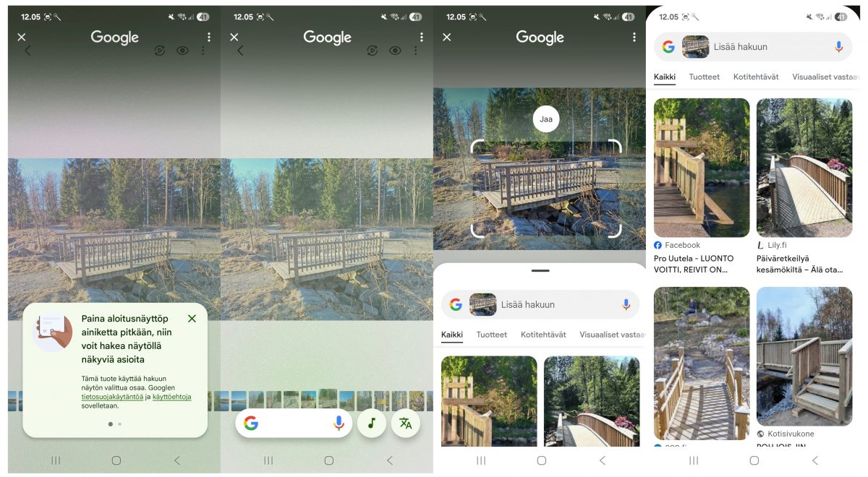Screen dimensions: 868x477
Task: Tap the Android home button on the results screen
Action: click(754, 460)
